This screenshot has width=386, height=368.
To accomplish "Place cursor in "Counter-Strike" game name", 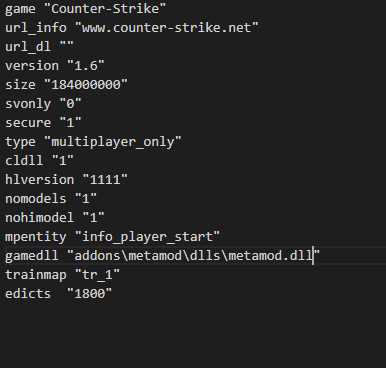I will tap(105, 9).
